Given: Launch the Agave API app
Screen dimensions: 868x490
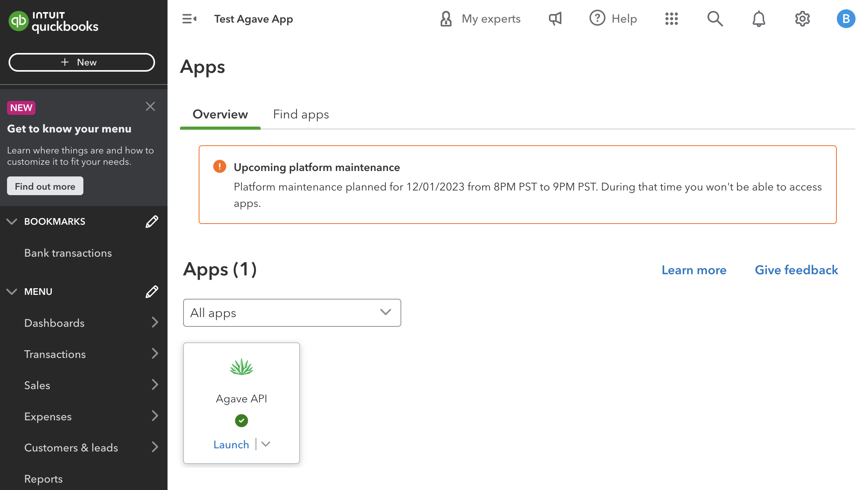Looking at the screenshot, I should pyautogui.click(x=231, y=444).
